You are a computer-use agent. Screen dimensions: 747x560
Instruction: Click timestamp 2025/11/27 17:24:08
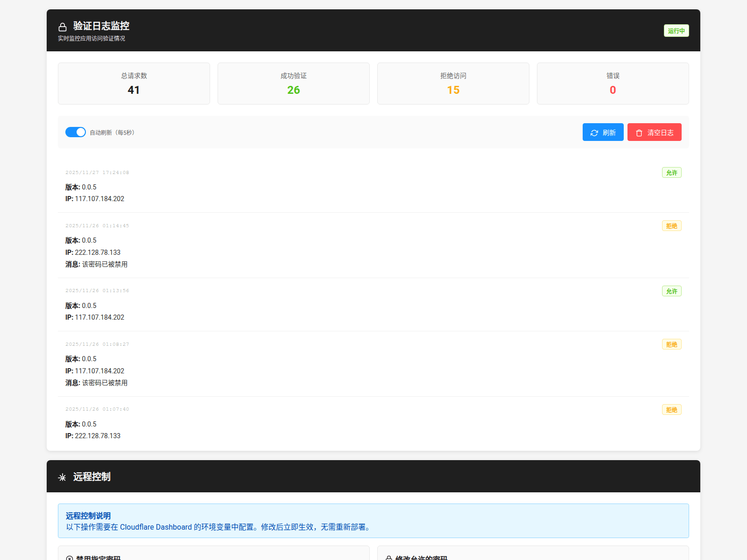point(97,173)
